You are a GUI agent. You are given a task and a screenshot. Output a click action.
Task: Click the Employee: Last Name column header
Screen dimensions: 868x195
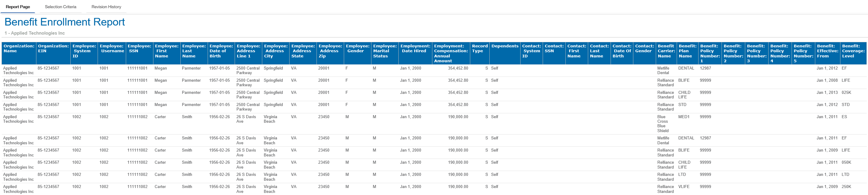(x=194, y=51)
